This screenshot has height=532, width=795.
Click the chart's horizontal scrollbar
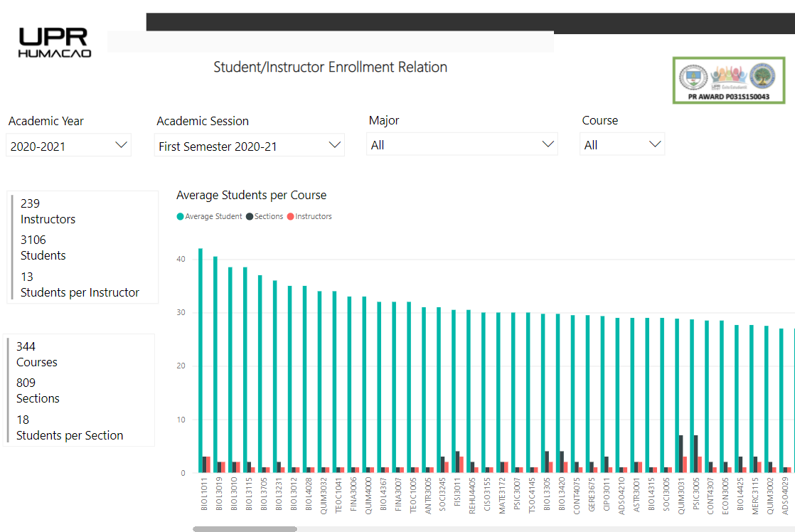[x=245, y=528]
